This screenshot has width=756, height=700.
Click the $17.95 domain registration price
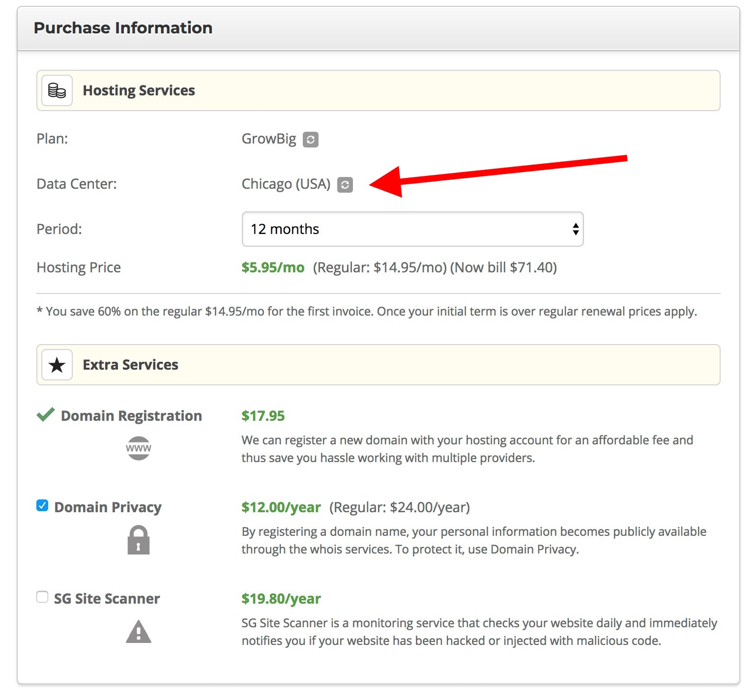[x=263, y=416]
